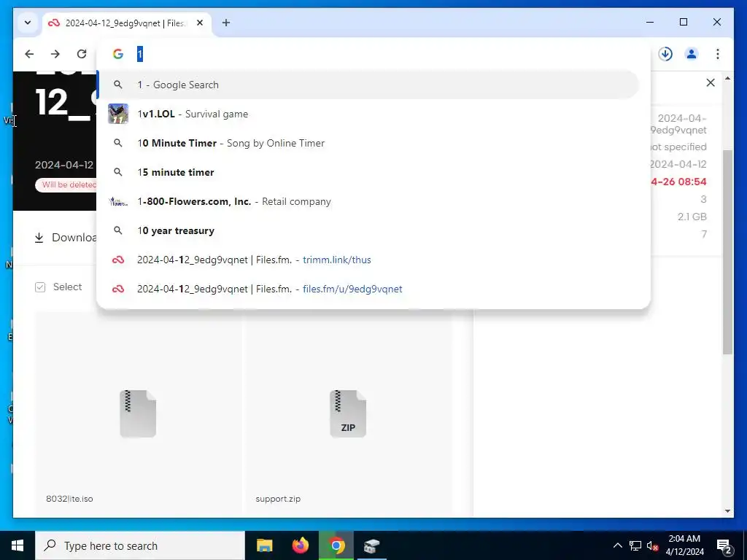Viewport: 747px width, 560px height.
Task: Click the 8032lite.iso file name
Action: coord(69,499)
